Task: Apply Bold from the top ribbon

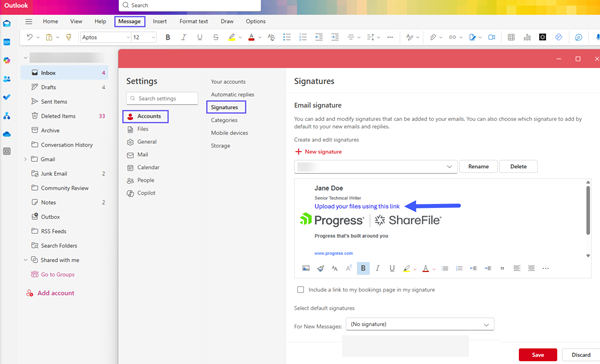Action: click(x=168, y=37)
